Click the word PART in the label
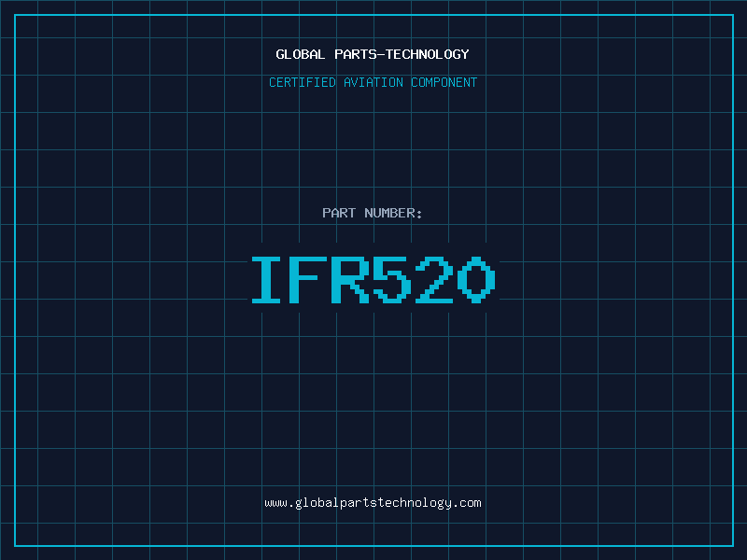 [340, 213]
